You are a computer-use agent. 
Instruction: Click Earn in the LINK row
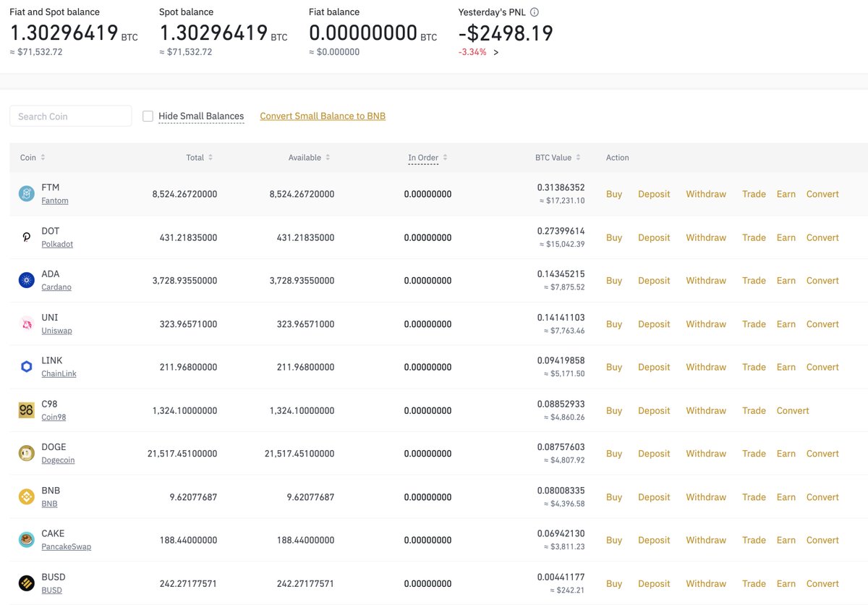tap(786, 367)
